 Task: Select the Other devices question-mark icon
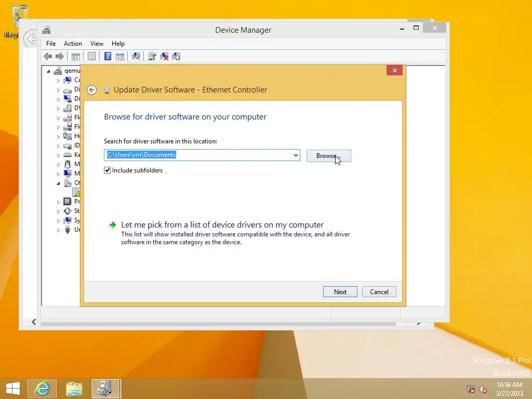click(68, 183)
